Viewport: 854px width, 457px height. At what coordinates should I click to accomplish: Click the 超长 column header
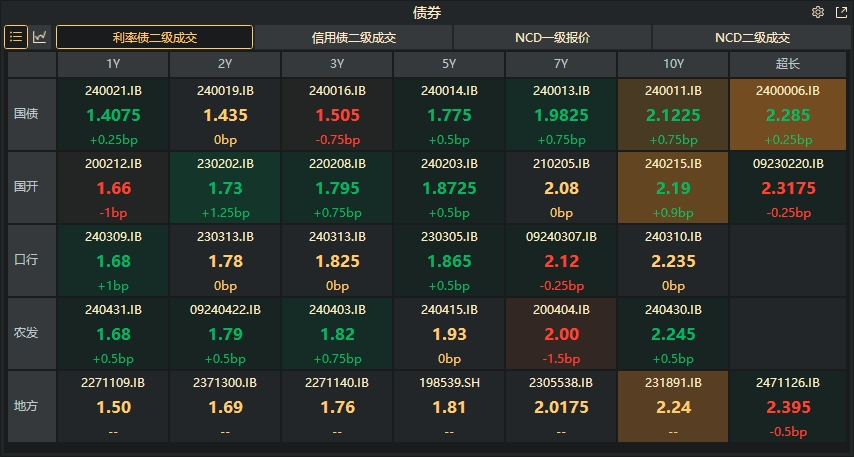(x=788, y=64)
